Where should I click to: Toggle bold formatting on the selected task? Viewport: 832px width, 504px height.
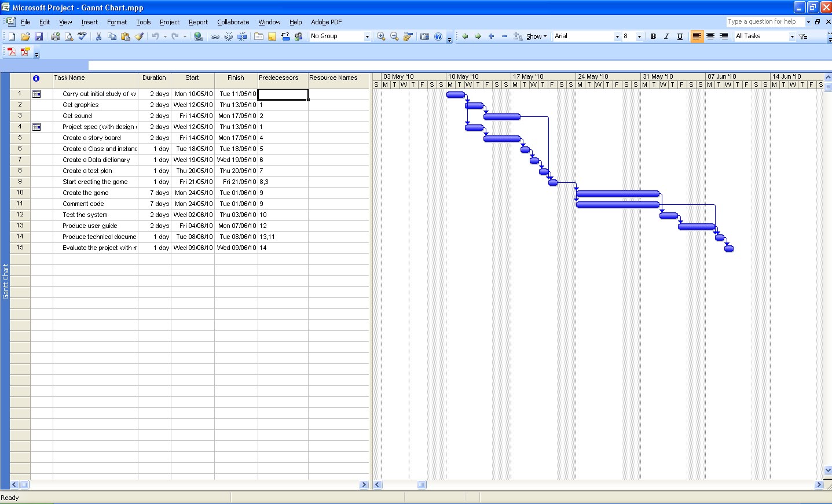pos(653,36)
